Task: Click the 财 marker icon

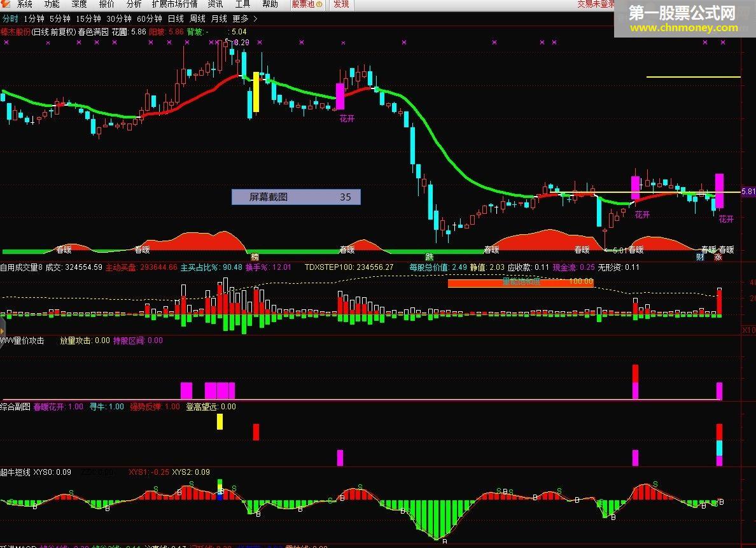Action: click(x=700, y=257)
